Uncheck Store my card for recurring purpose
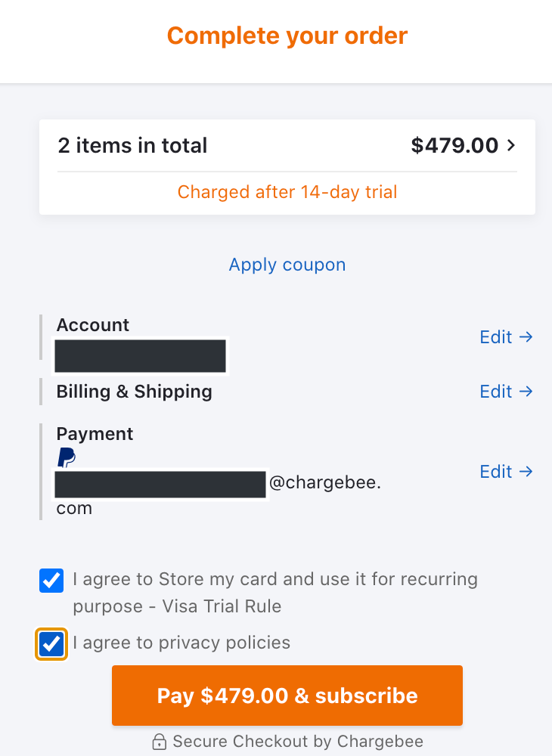The height and width of the screenshot is (756, 552). point(51,581)
